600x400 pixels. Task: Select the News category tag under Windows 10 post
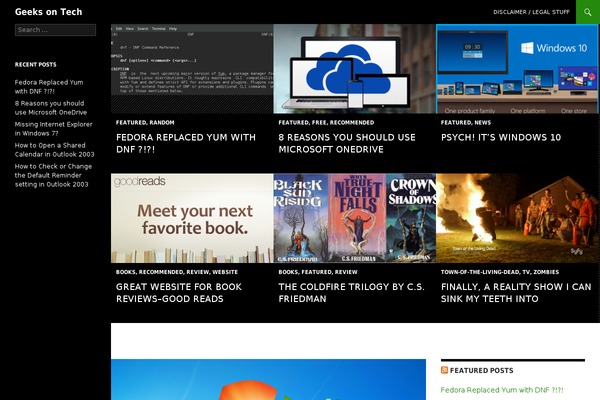[x=483, y=122]
